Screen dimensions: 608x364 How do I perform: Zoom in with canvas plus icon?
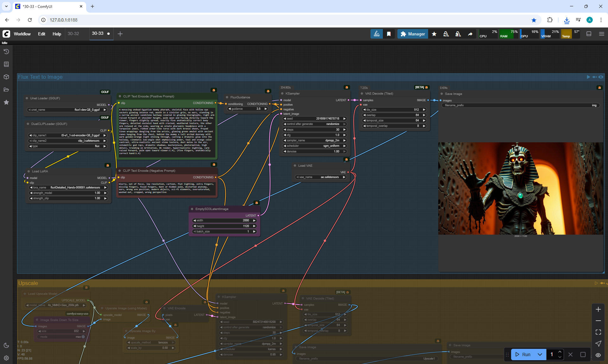click(598, 309)
